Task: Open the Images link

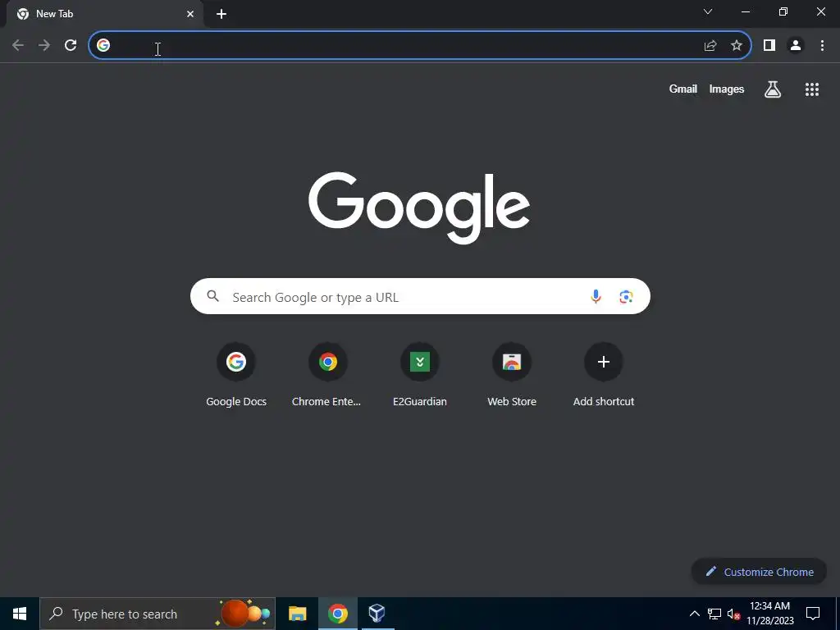Action: pos(727,89)
